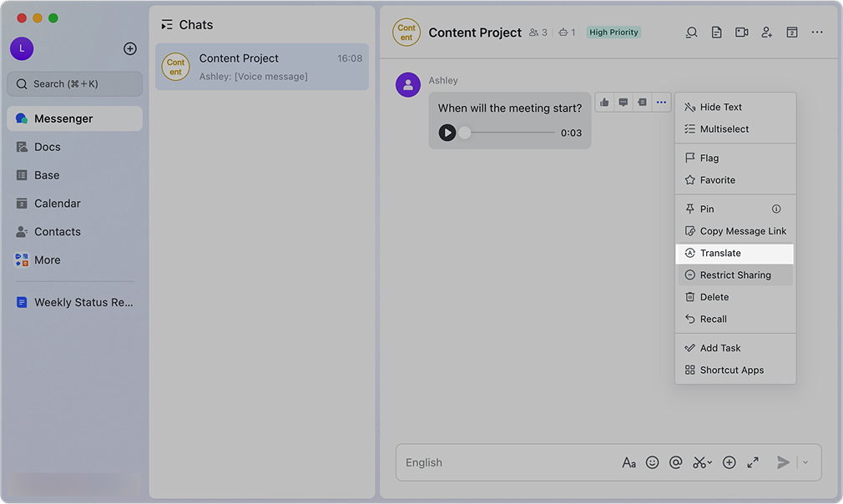Expand the send options dropdown arrow

(805, 462)
